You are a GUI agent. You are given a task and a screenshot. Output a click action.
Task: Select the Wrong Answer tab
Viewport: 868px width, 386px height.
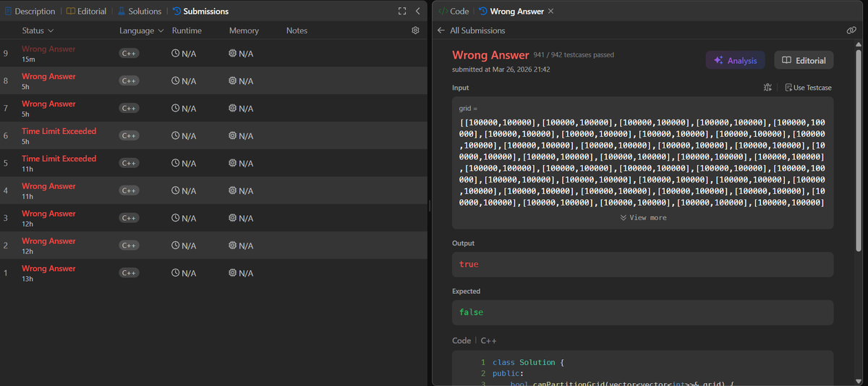(x=511, y=11)
